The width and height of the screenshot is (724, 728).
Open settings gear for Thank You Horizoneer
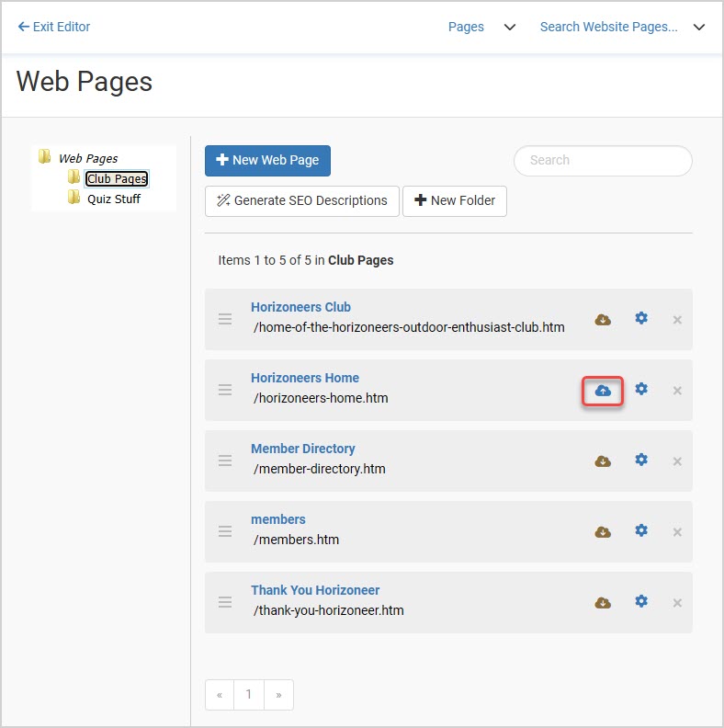click(x=641, y=601)
